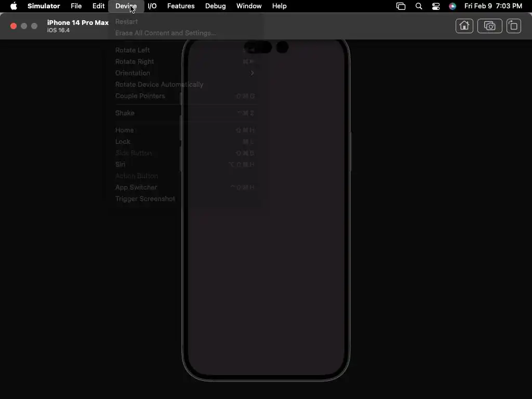
Task: Open Control Center in the menu bar
Action: click(x=436, y=6)
